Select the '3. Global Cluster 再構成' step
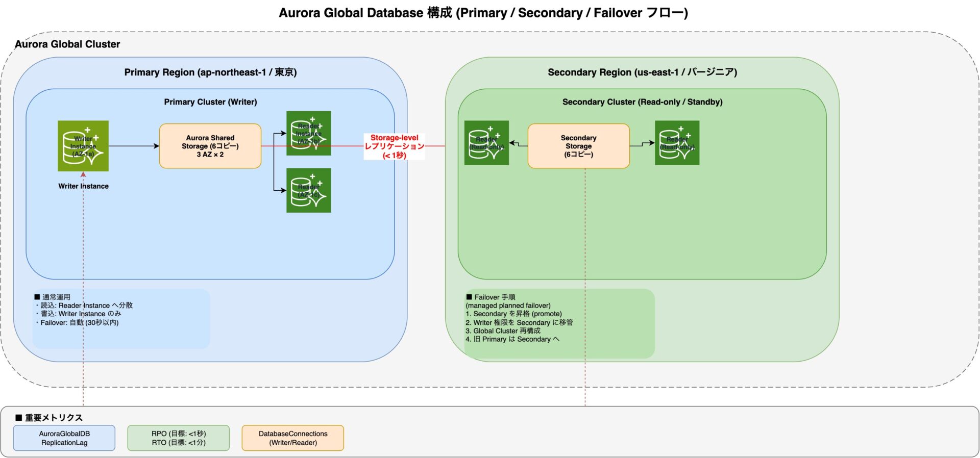Image resolution: width=980 pixels, height=458 pixels. click(x=503, y=330)
